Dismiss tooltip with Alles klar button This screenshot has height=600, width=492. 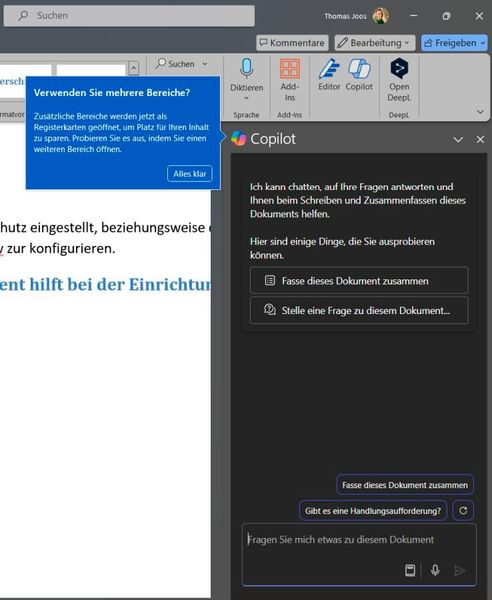(x=190, y=174)
